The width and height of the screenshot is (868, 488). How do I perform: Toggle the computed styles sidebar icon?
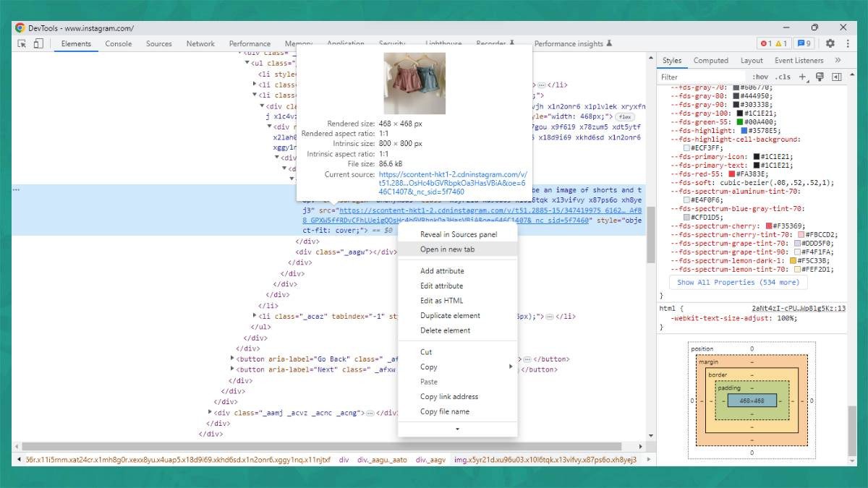pos(837,77)
